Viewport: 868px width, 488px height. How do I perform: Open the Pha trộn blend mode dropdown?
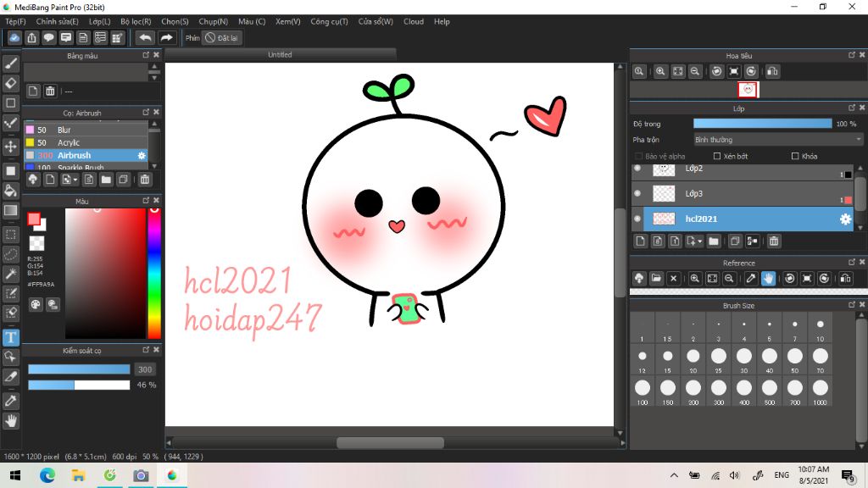[778, 140]
